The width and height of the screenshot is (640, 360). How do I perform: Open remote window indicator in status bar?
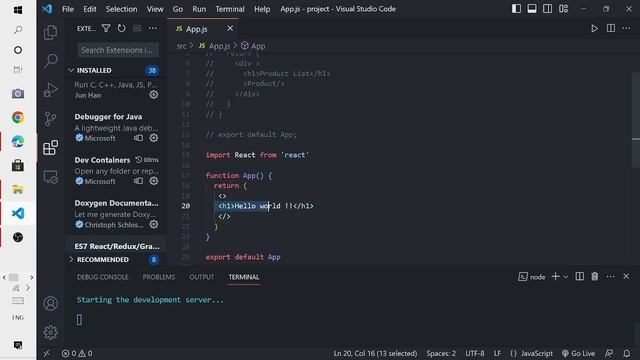[47, 353]
